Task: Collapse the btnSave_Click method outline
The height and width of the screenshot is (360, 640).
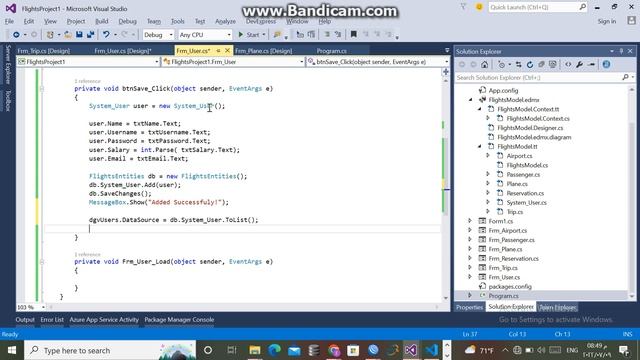Action: tap(42, 89)
